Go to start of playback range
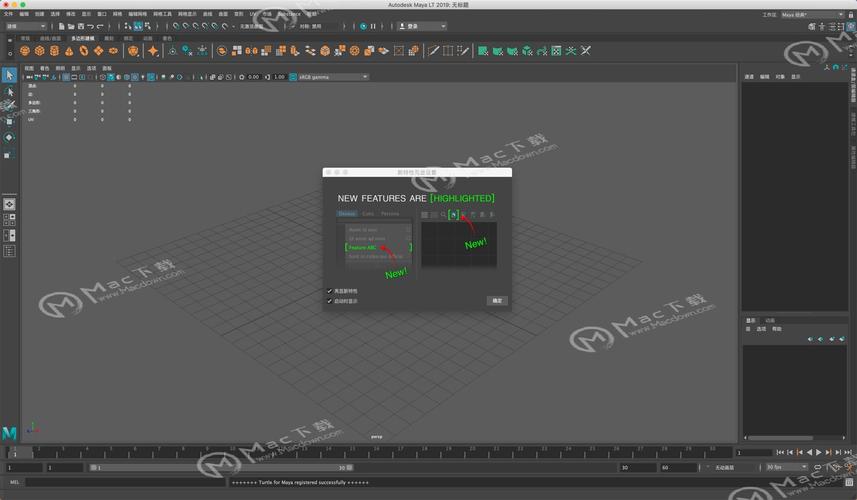Image resolution: width=857 pixels, height=500 pixels. pyautogui.click(x=780, y=452)
